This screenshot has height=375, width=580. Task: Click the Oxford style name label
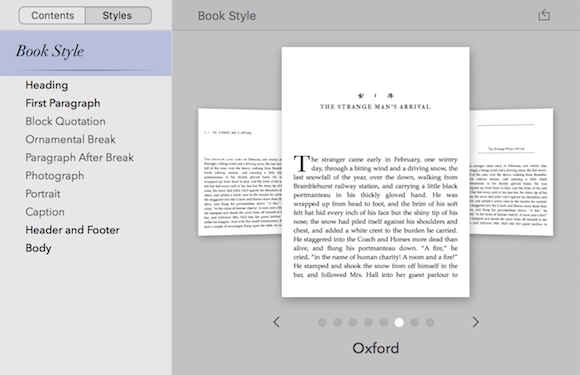point(375,348)
